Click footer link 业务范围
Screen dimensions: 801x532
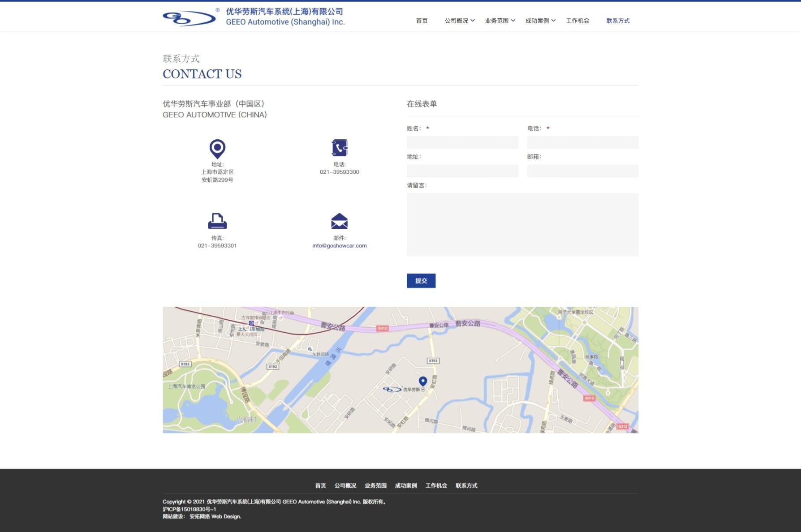point(375,485)
